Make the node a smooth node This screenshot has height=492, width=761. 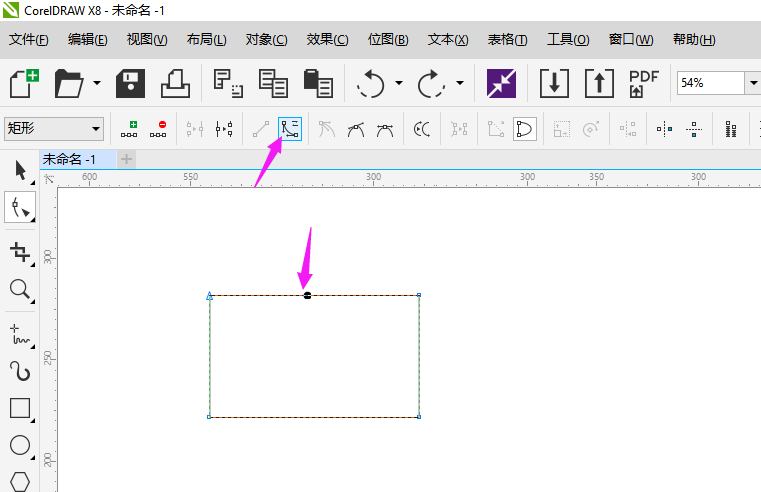coord(356,129)
